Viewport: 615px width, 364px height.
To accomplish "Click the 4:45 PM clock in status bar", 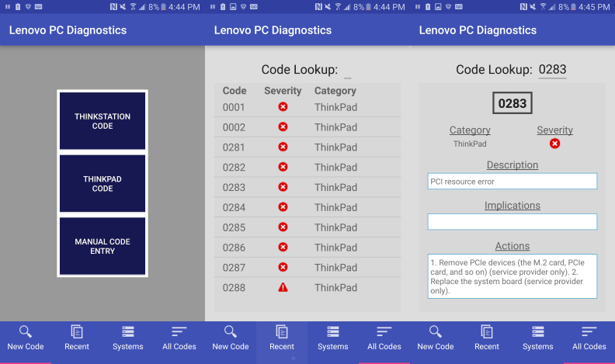I will [594, 7].
